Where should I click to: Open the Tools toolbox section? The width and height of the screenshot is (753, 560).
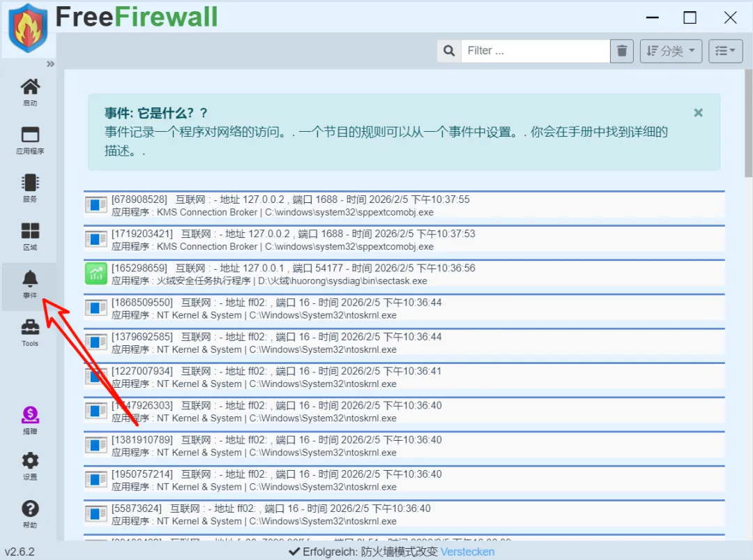click(30, 333)
